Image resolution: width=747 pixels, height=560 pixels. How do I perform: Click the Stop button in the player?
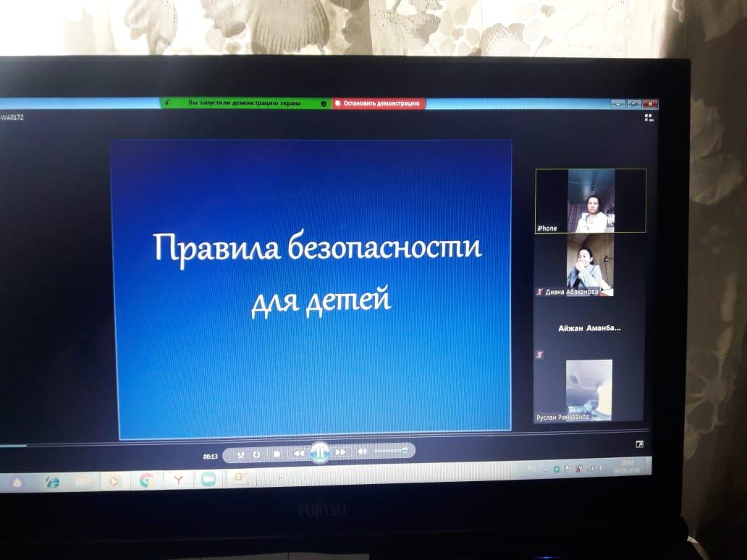(x=277, y=454)
